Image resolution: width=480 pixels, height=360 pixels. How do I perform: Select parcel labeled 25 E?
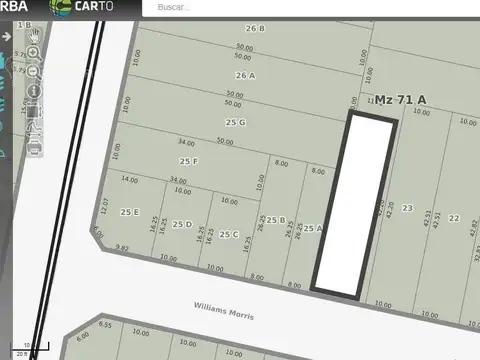pos(130,212)
